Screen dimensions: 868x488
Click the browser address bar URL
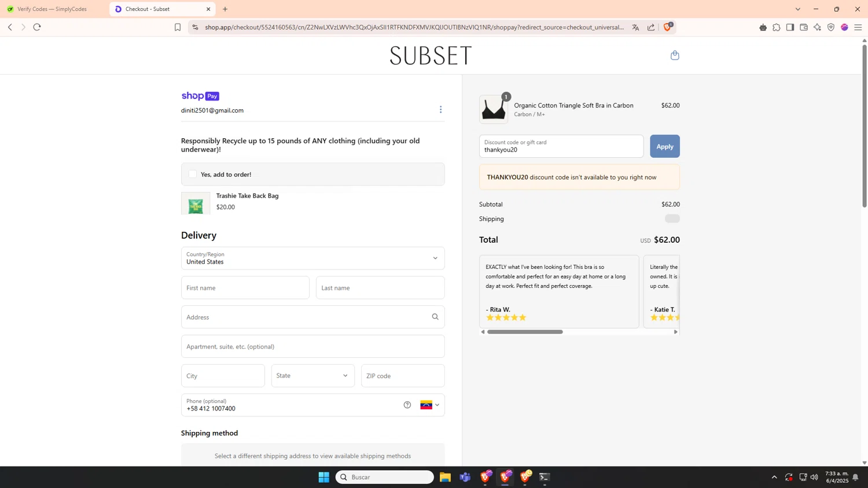pyautogui.click(x=414, y=27)
